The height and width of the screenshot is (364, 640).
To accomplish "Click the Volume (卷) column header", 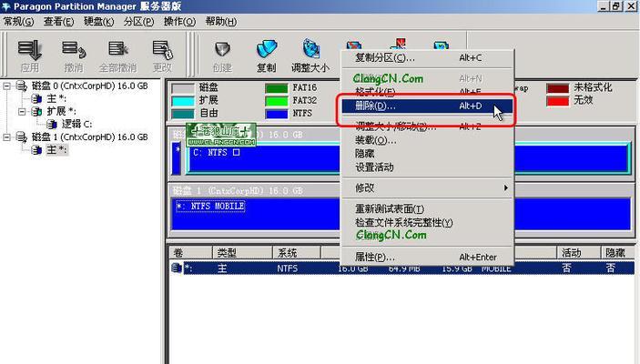I will click(190, 253).
